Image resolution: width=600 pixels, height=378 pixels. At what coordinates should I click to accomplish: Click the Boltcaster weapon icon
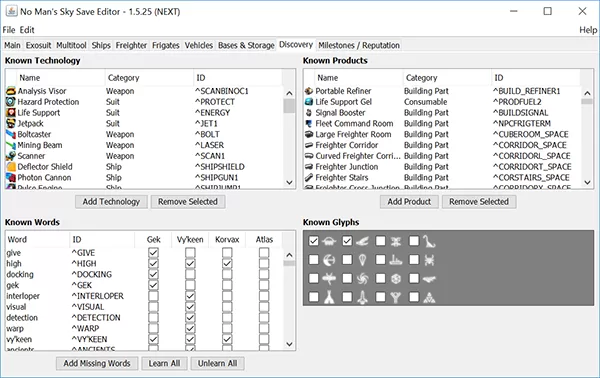point(11,134)
